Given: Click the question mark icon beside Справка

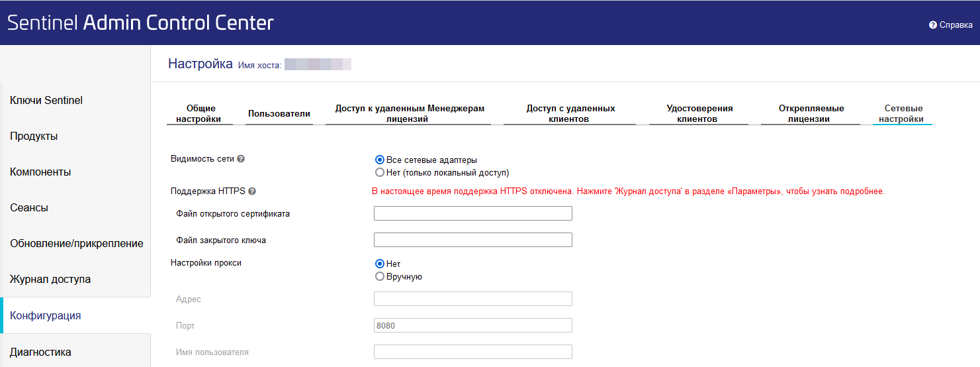Looking at the screenshot, I should tap(933, 25).
